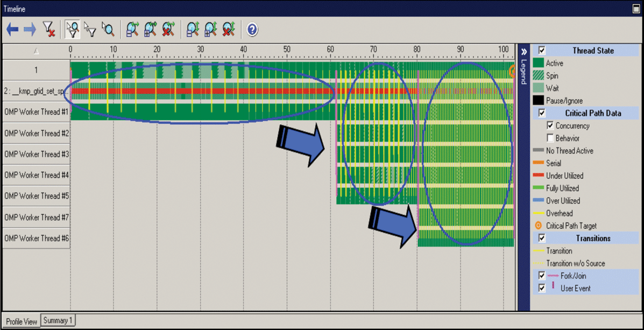Select the filter-only cursor tool

pyautogui.click(x=90, y=30)
